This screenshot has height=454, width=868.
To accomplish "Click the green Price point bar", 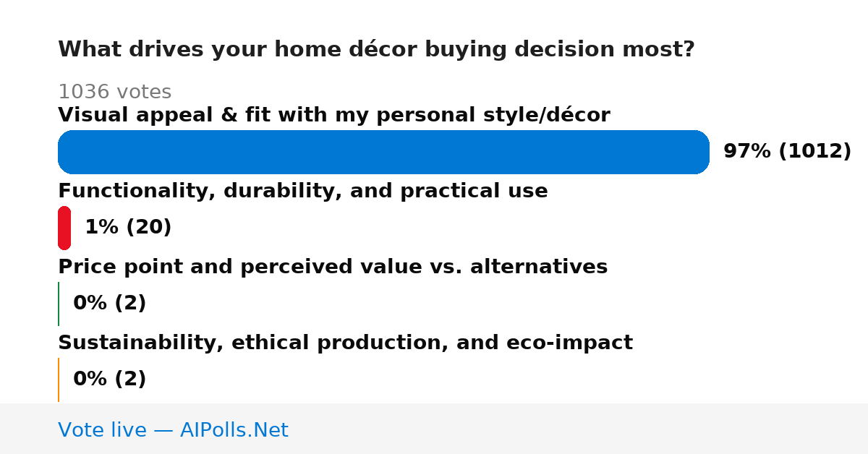I will coord(59,304).
